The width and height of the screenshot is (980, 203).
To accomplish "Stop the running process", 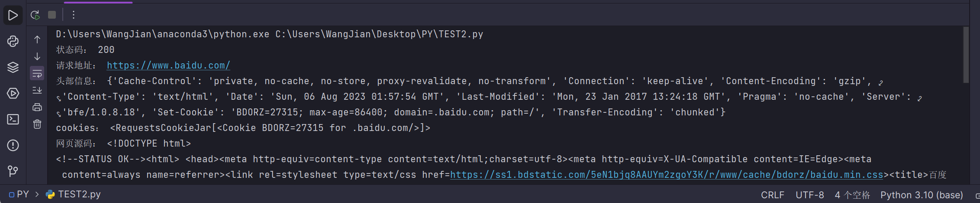I will [x=52, y=15].
